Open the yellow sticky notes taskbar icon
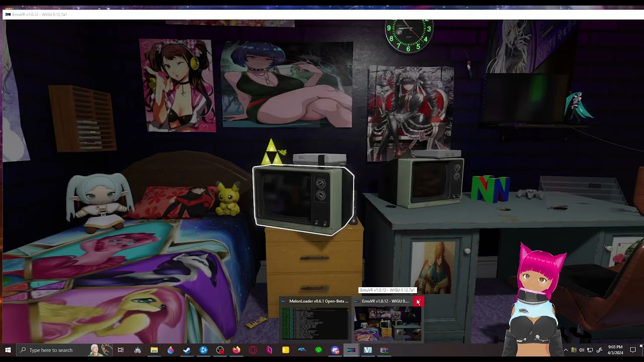 (x=285, y=350)
